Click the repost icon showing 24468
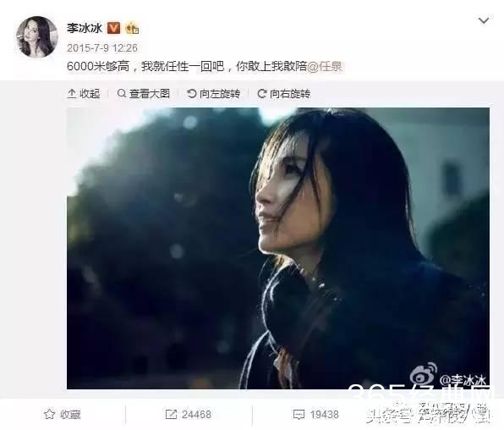504x430 pixels. [x=171, y=414]
